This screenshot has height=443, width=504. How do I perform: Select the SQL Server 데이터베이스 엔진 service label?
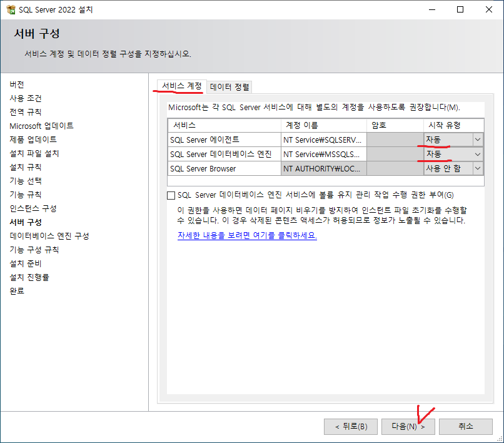224,154
